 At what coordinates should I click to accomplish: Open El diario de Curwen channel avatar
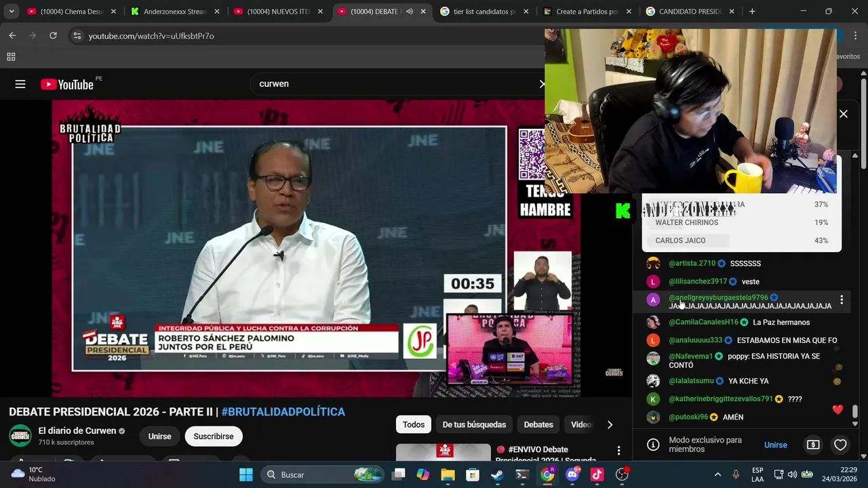click(x=20, y=436)
